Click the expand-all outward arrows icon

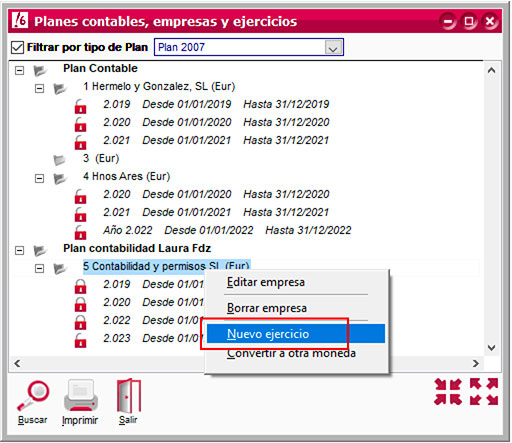(484, 392)
